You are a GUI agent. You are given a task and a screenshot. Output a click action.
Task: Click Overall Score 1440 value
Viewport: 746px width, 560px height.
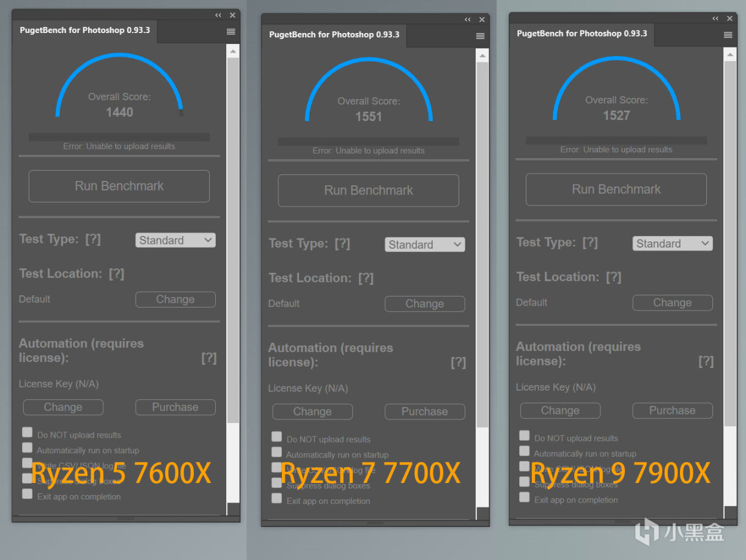point(119,112)
